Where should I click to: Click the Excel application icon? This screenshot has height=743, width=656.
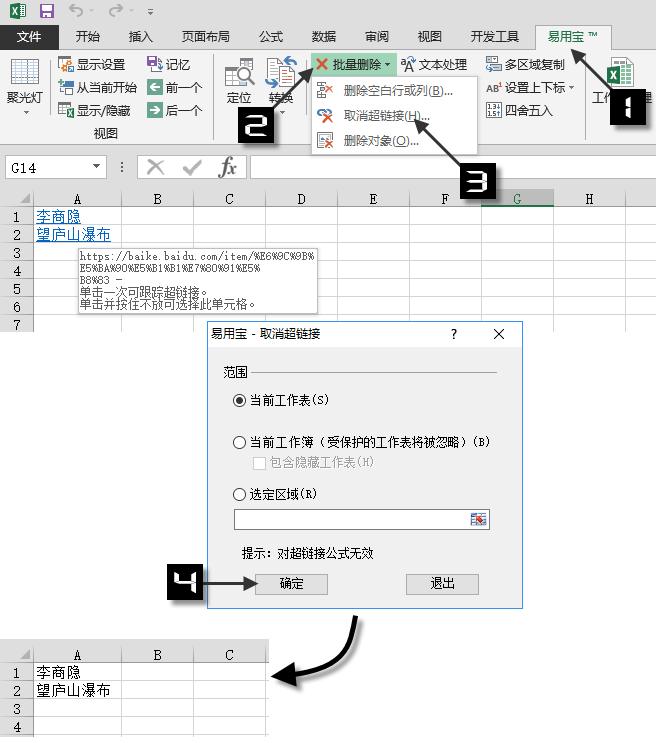[18, 10]
